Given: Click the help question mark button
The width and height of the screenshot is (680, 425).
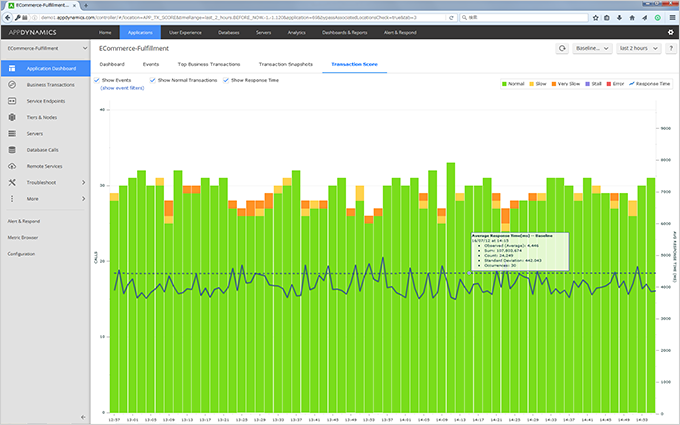Looking at the screenshot, I should coord(671,48).
